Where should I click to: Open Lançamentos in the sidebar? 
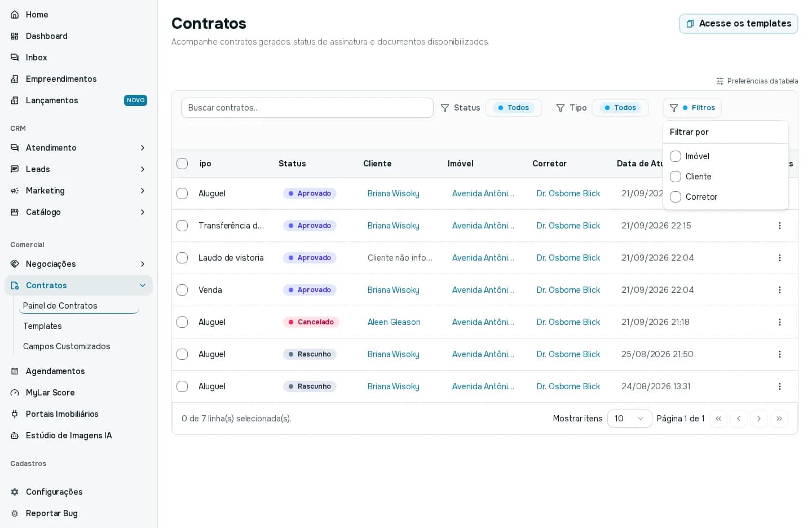78,100
